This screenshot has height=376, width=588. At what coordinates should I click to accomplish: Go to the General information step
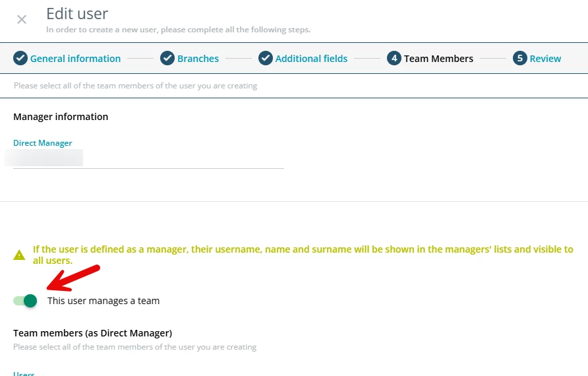75,59
